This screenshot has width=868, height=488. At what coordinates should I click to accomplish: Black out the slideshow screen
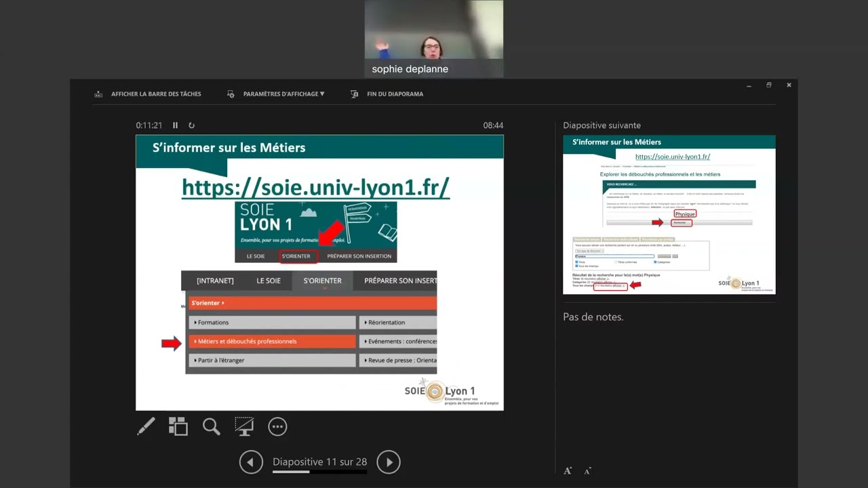[x=244, y=426]
